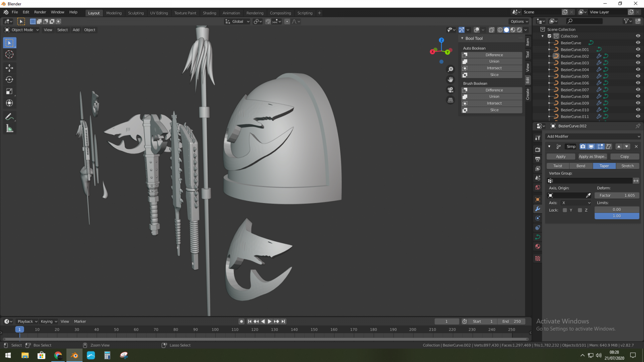This screenshot has height=362, width=644.
Task: Open Active Tool and workspace settings tab
Action: 537,138
